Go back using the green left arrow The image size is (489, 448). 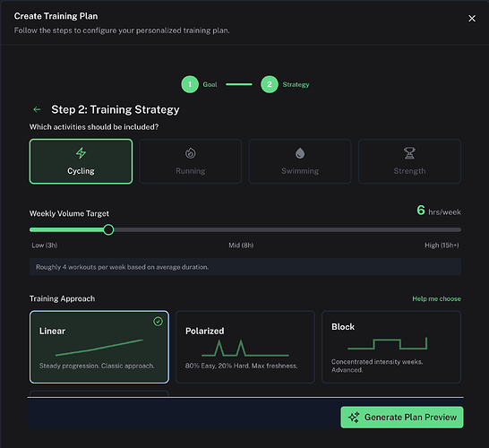[x=37, y=109]
